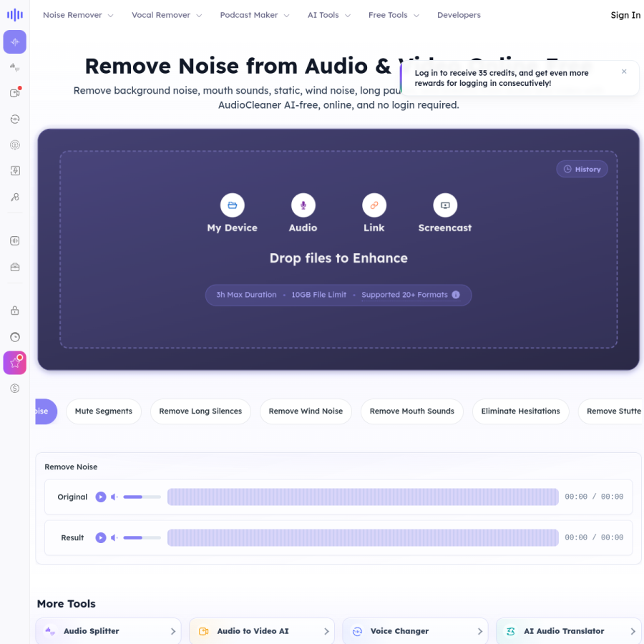Select the Remove Mouth Sounds tab
The width and height of the screenshot is (644, 644).
tap(412, 411)
